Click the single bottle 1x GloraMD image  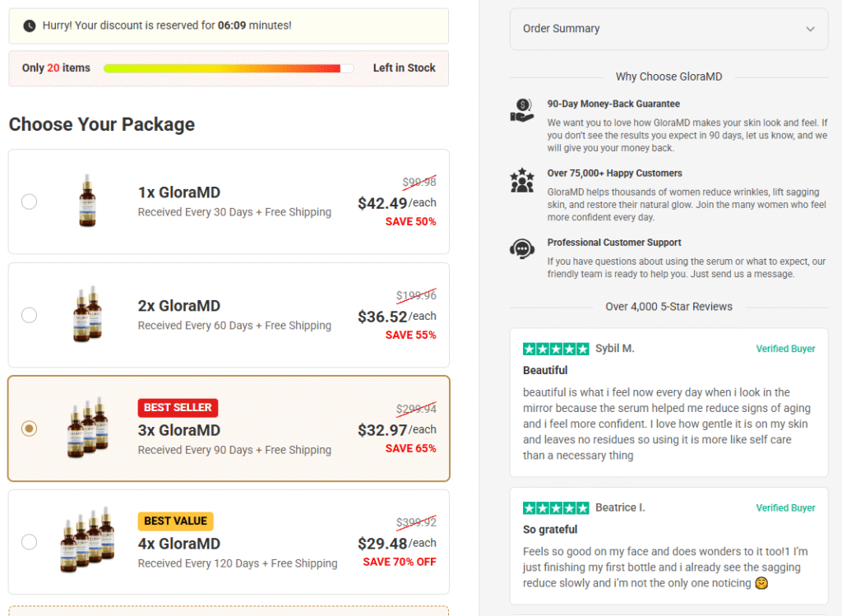click(x=87, y=201)
